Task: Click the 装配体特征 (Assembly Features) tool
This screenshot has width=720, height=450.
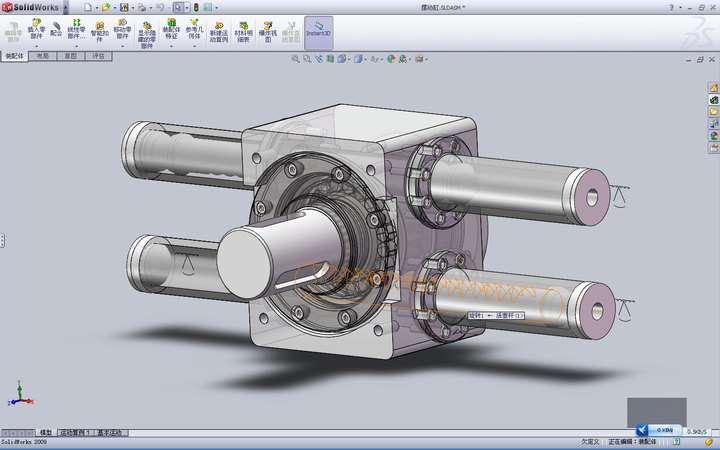Action: tap(171, 29)
